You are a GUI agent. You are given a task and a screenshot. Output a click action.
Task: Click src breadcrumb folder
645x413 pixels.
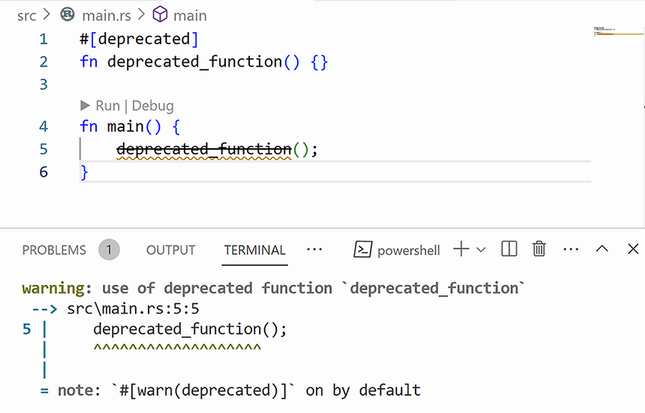point(27,15)
